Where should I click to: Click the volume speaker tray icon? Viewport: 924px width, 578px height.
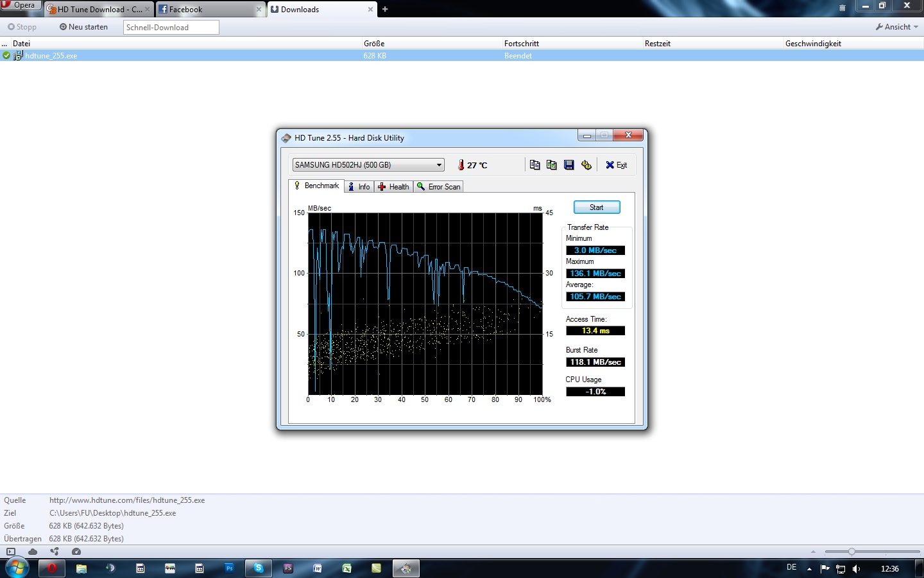[x=857, y=569]
